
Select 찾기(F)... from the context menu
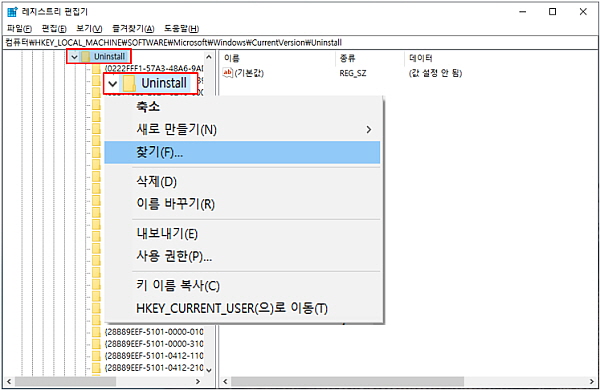[242, 152]
